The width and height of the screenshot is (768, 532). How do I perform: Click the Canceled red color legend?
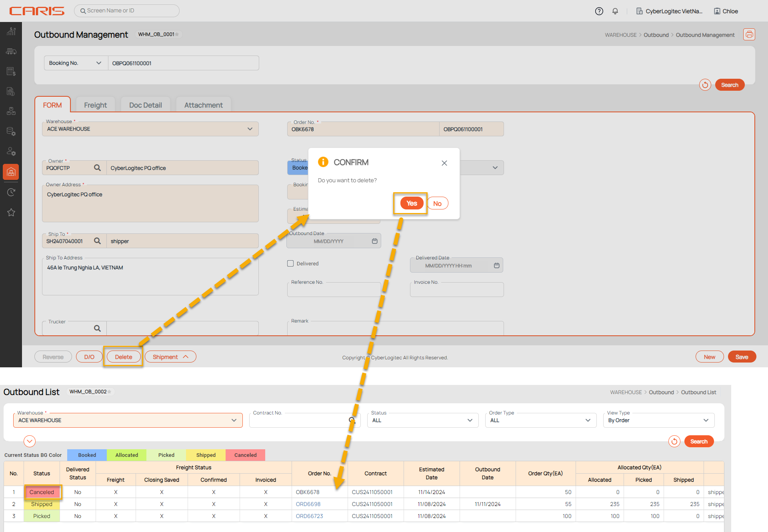tap(246, 455)
